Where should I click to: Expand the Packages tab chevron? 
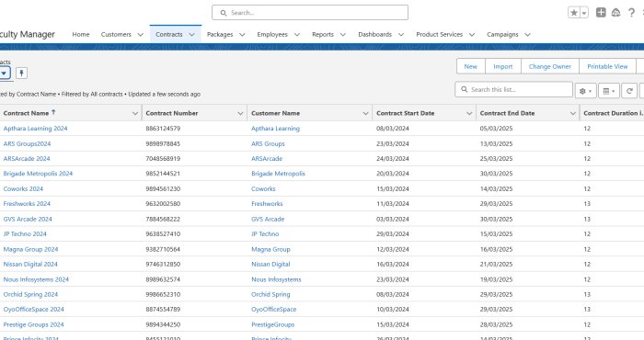242,35
